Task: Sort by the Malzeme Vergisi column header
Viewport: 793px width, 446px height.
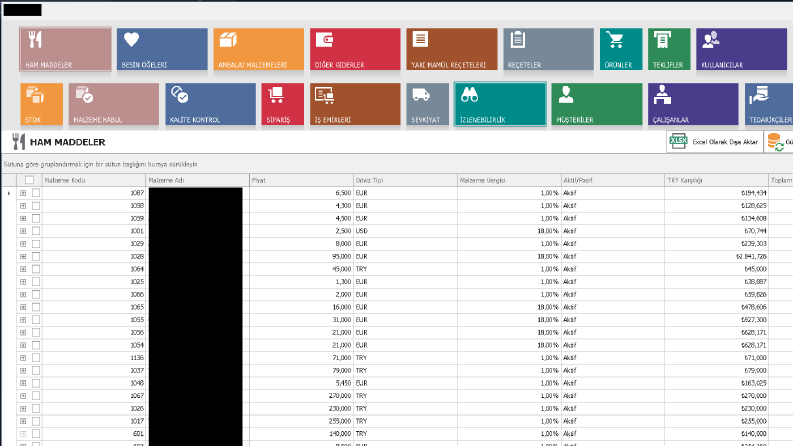Action: pos(509,180)
